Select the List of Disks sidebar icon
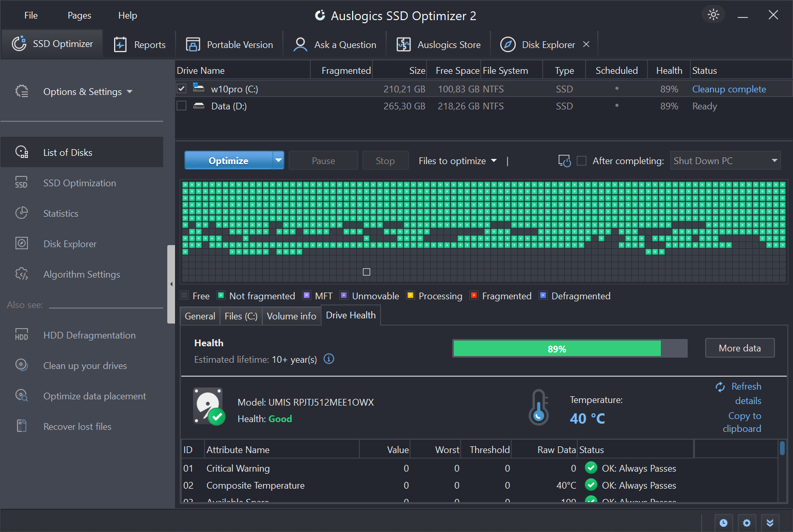 22,152
